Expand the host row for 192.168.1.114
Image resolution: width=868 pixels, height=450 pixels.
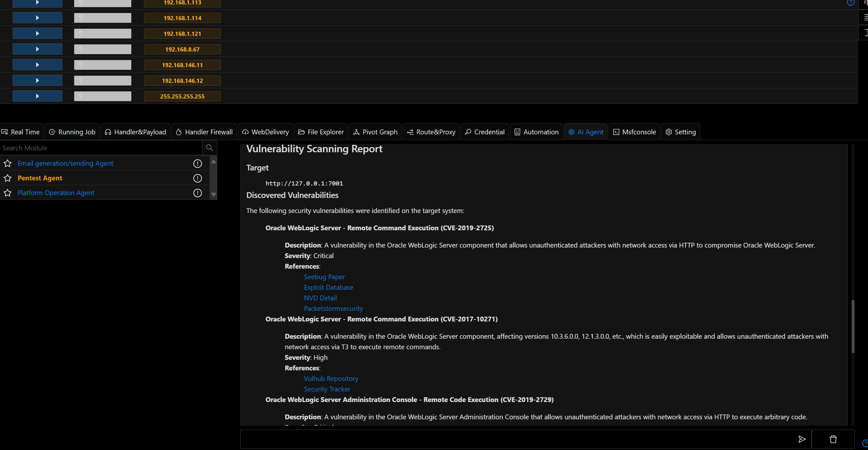point(37,18)
